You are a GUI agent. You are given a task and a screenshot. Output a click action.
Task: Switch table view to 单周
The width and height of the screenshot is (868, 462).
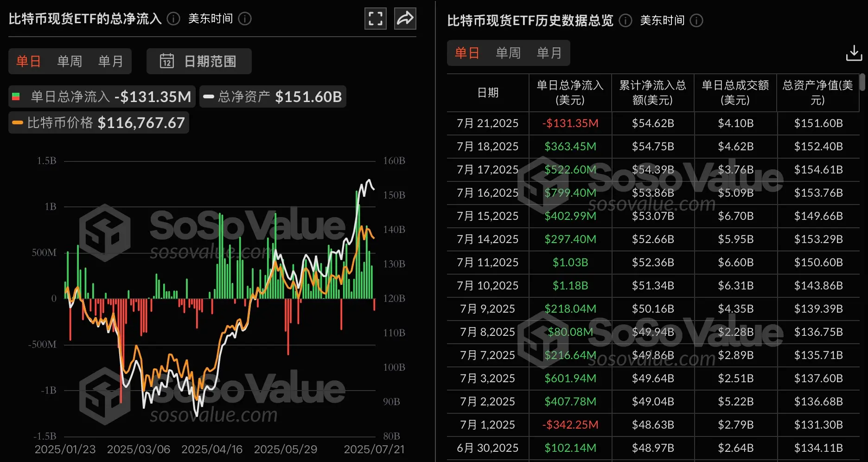pos(508,53)
